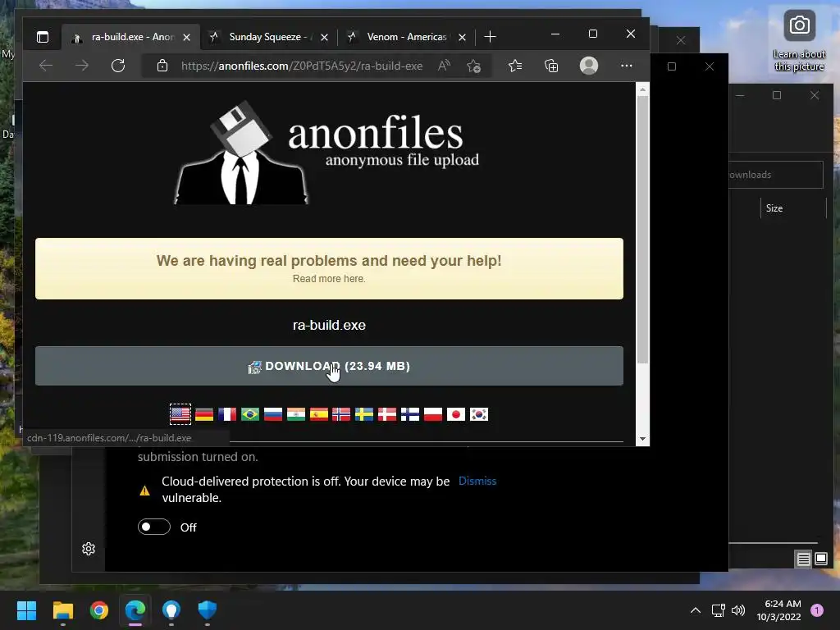Image resolution: width=840 pixels, height=630 pixels.
Task: Show hidden system tray icons
Action: (x=696, y=610)
